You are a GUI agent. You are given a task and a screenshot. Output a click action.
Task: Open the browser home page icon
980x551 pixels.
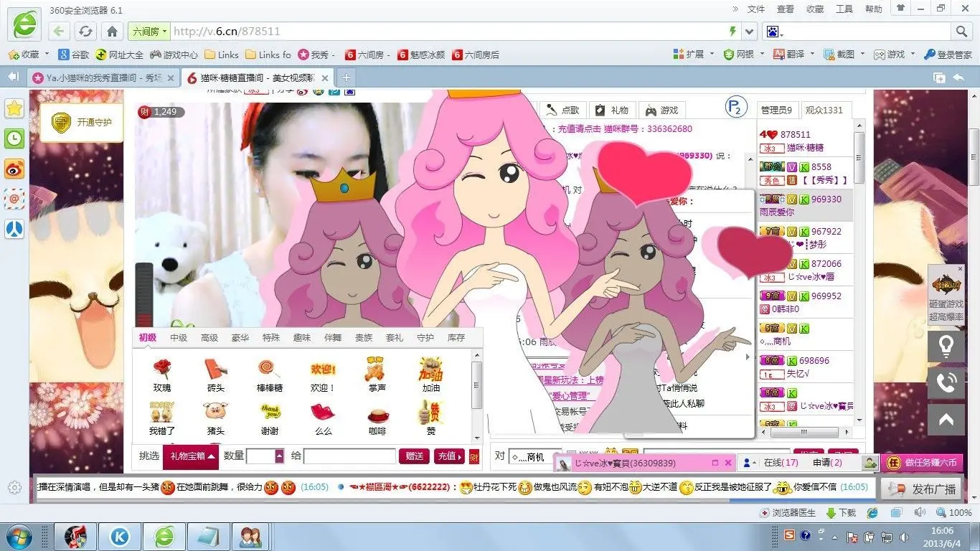coord(112,32)
